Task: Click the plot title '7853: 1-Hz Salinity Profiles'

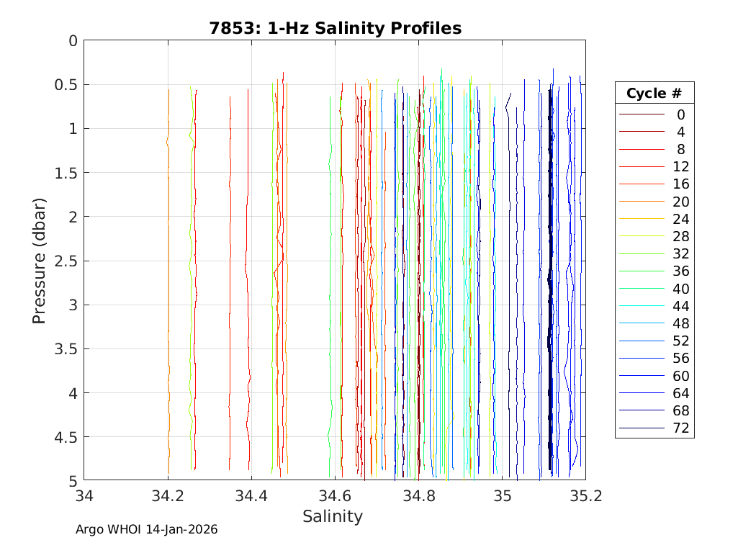Action: tap(335, 28)
